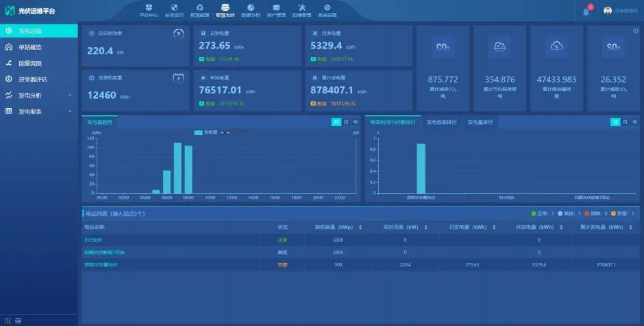Filter stations by 故障 status
644x326 pixels.
click(596, 214)
